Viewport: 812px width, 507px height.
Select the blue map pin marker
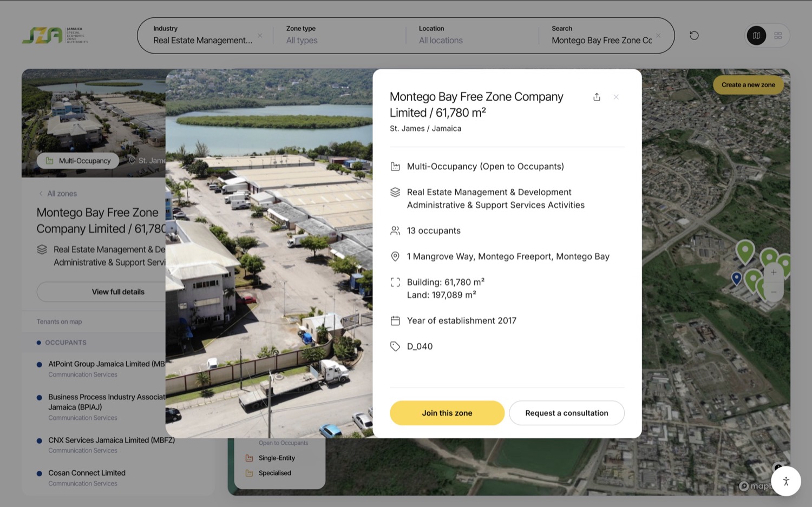[x=736, y=278]
